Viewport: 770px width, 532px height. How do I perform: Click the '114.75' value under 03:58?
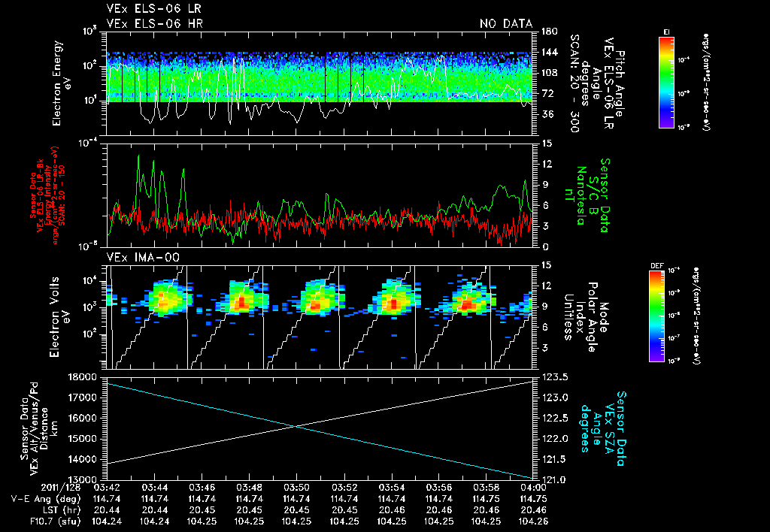(487, 499)
